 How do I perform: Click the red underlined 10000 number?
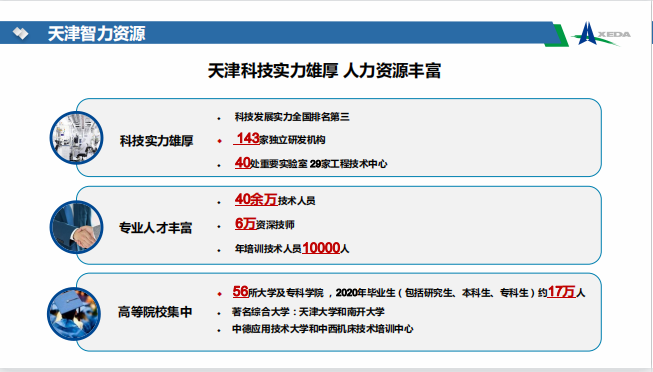coord(321,248)
